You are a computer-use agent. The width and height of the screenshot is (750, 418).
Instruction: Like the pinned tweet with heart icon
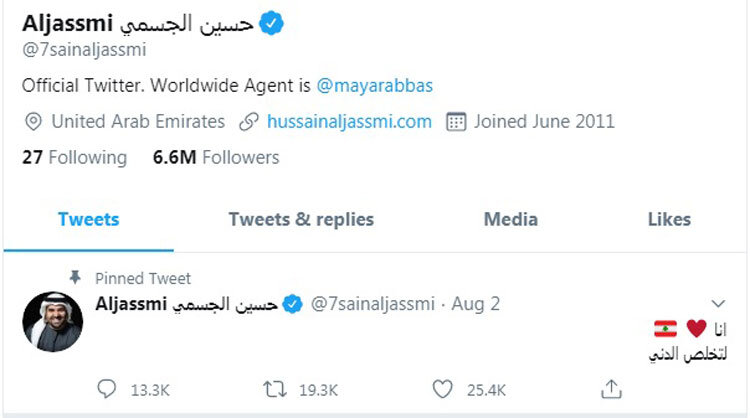pyautogui.click(x=445, y=387)
